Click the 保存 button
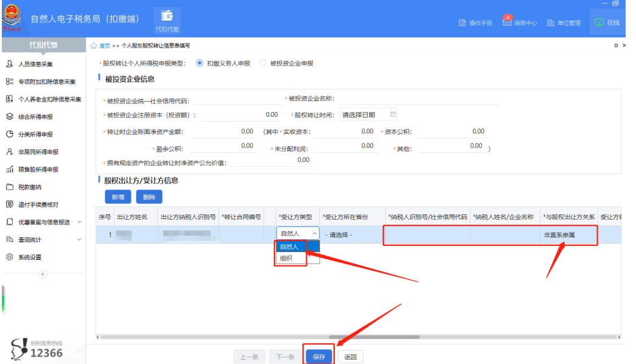636x364 pixels. [x=319, y=357]
